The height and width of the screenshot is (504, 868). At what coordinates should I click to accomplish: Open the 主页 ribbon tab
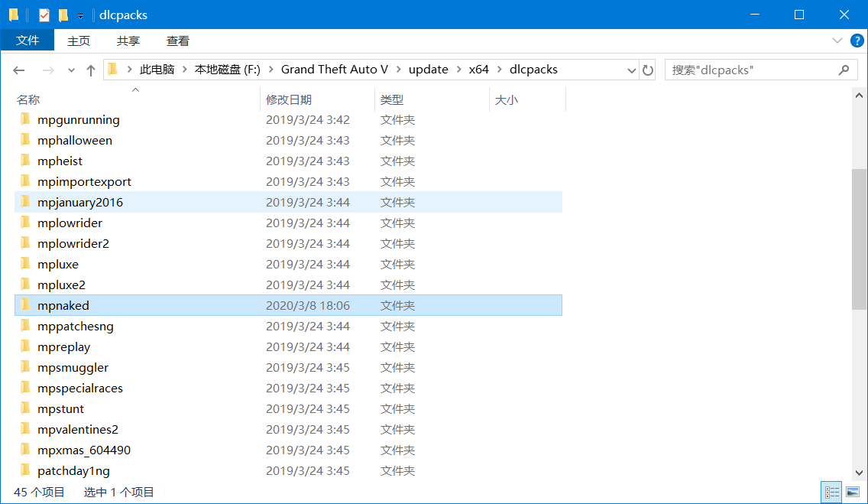(x=79, y=41)
